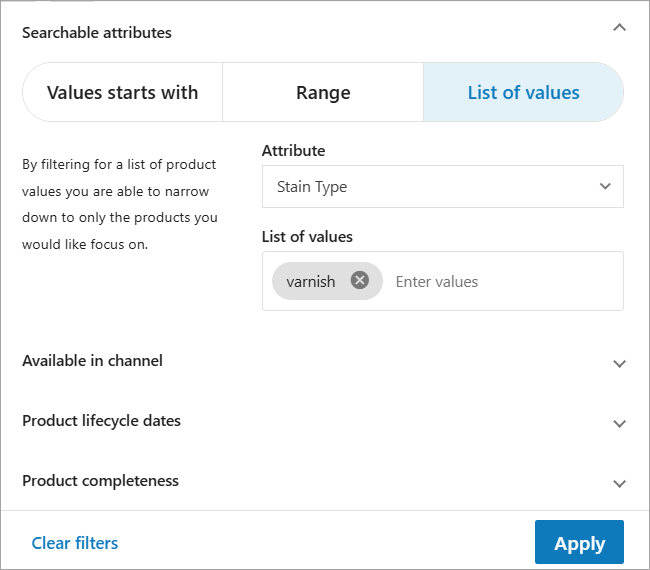Expand the Product completeness section
Screen dimensions: 650x570
pyautogui.click(x=100, y=481)
